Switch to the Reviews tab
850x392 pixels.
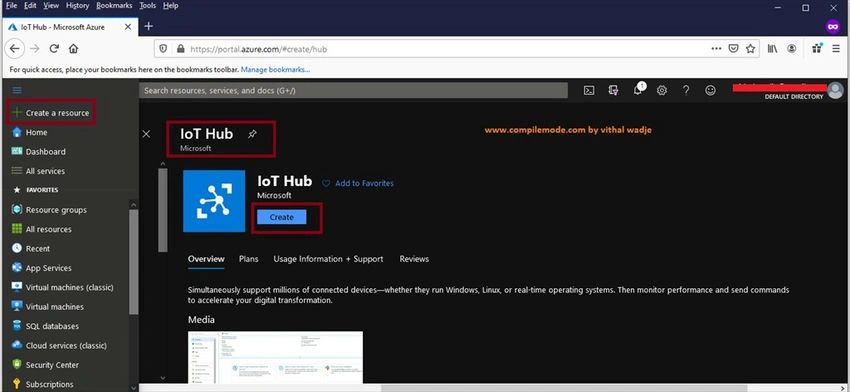coord(414,259)
